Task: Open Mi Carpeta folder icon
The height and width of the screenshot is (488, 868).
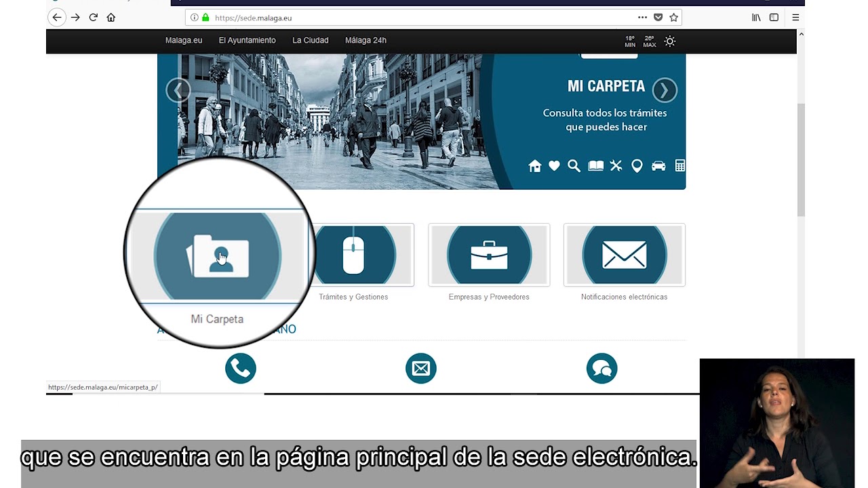Action: tap(217, 256)
